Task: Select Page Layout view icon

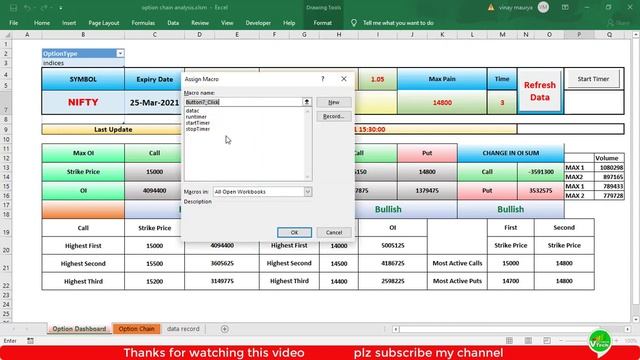Action: [x=528, y=341]
